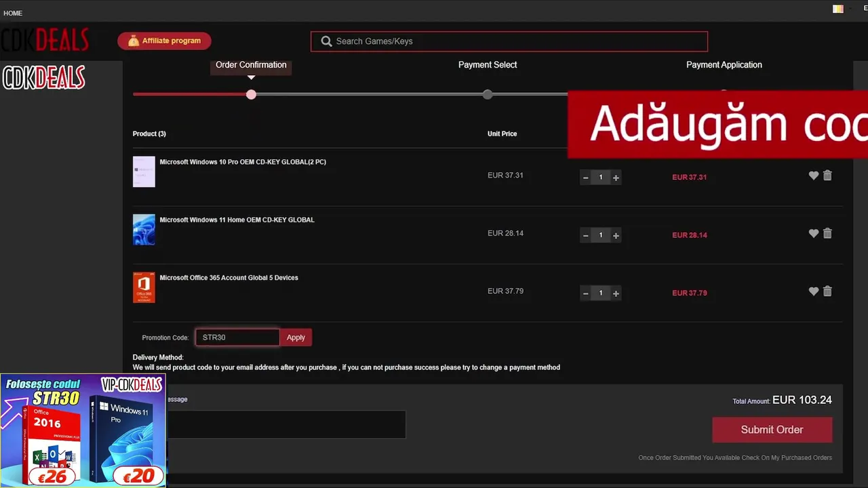The image size is (868, 488).
Task: Open Windows 11 Home product thumbnail
Action: point(144,230)
